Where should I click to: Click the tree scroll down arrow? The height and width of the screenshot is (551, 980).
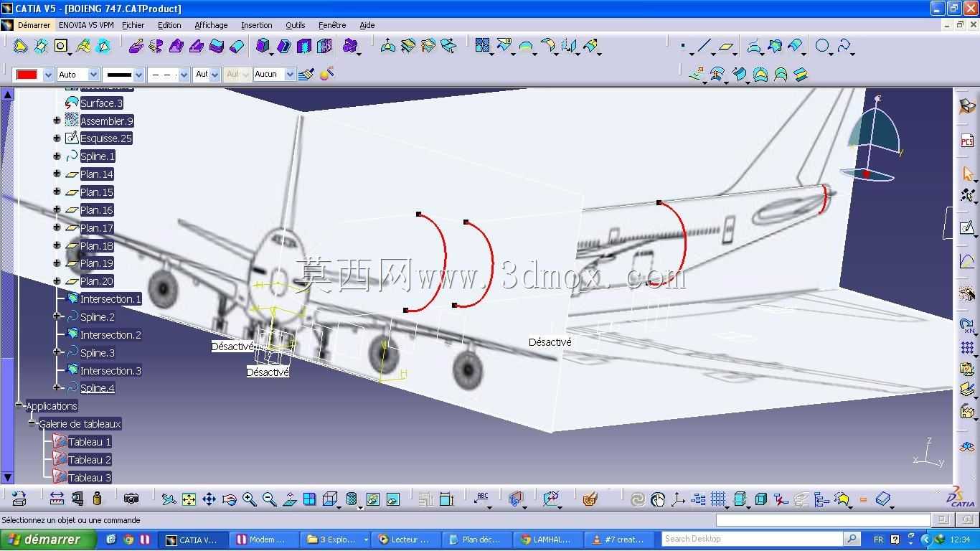pos(8,477)
